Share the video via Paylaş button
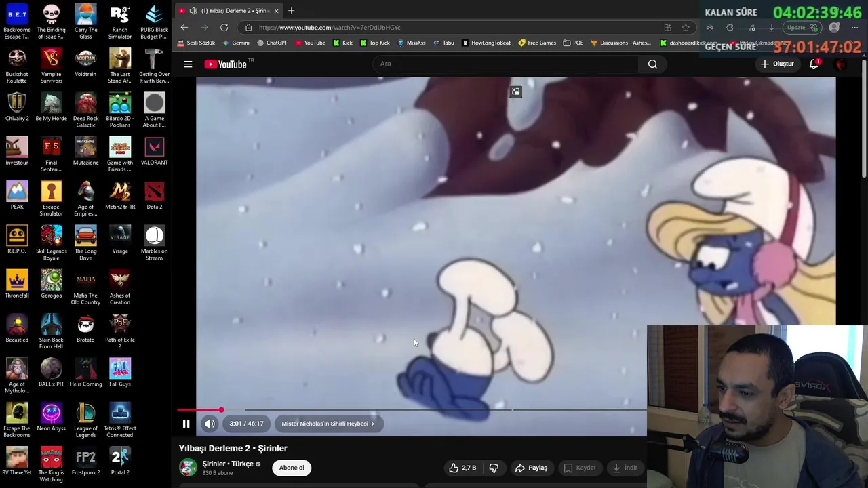The image size is (868, 488). (x=531, y=468)
